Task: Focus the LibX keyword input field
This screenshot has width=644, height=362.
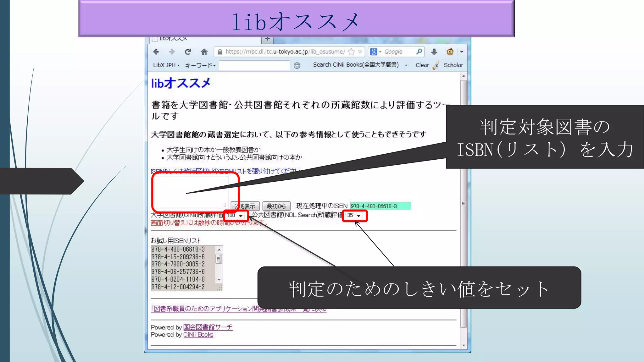Action: coord(254,65)
